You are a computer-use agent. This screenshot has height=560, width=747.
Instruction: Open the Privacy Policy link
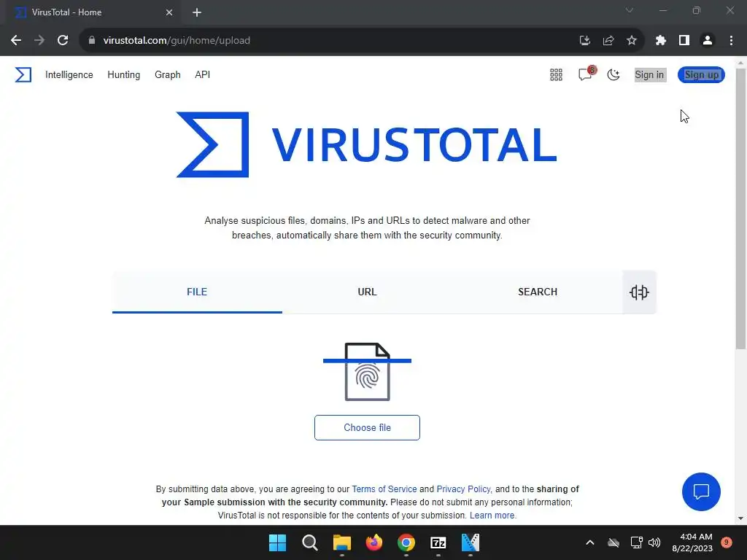(x=463, y=489)
